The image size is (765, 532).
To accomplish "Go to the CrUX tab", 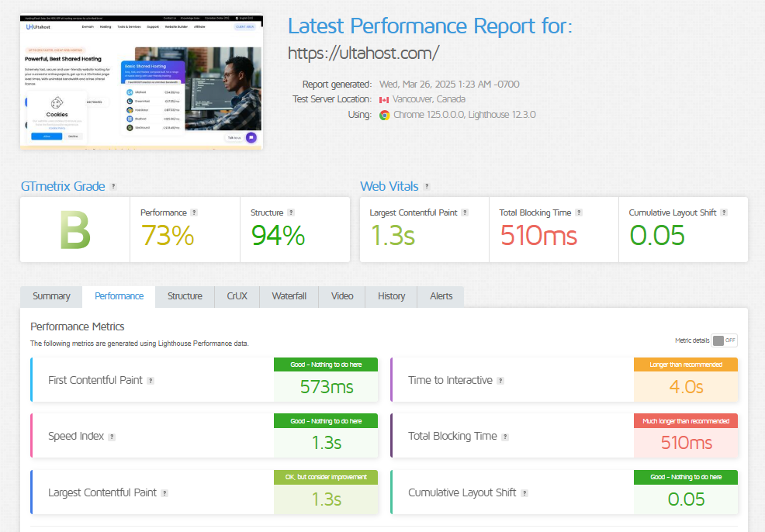I will [x=237, y=296].
